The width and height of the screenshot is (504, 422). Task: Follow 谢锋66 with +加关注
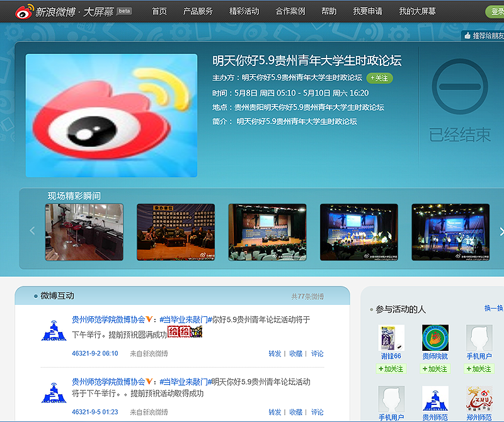click(x=391, y=368)
